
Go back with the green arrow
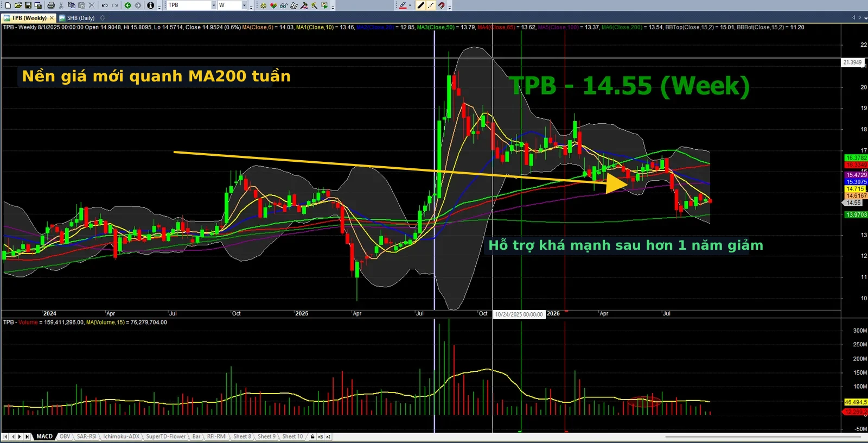point(128,5)
